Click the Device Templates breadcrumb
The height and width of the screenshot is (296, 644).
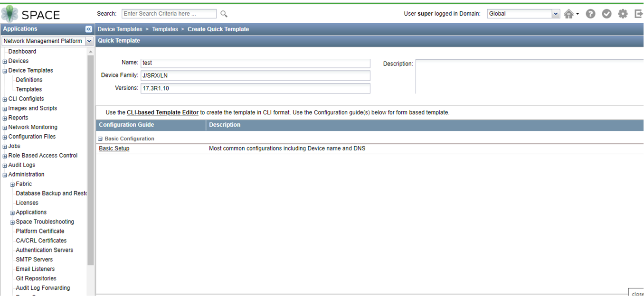pyautogui.click(x=120, y=29)
